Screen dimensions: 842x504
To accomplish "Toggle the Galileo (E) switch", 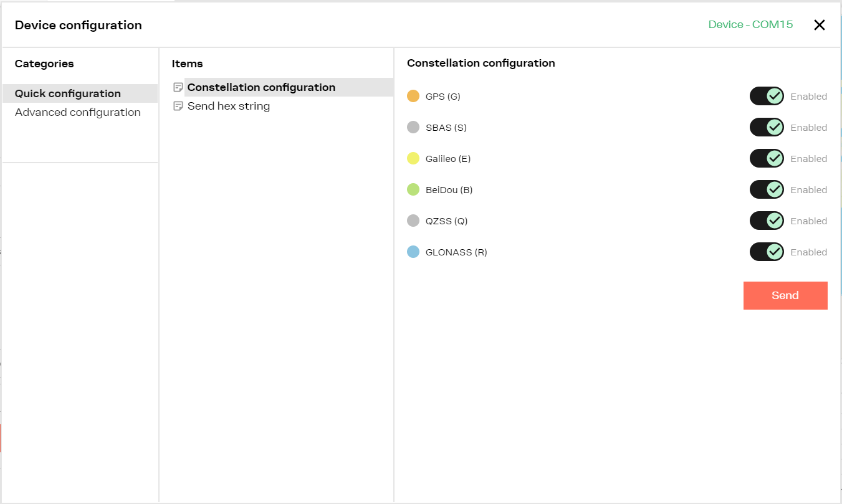I will point(767,158).
